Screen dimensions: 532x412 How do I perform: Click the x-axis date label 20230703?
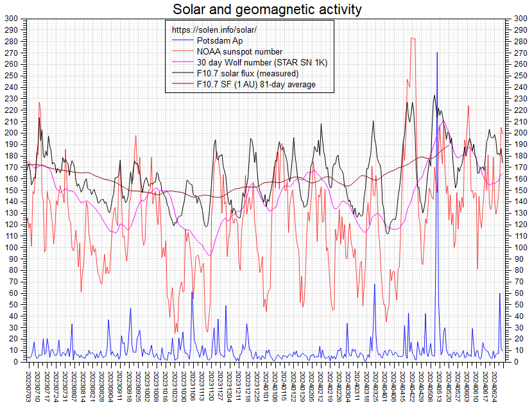(x=28, y=386)
